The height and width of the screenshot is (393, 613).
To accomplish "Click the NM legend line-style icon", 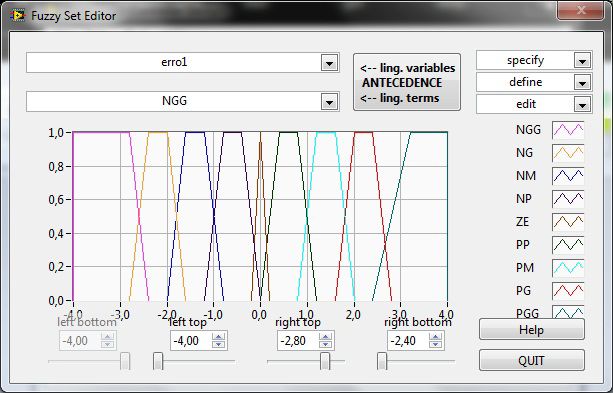I will coord(568,176).
